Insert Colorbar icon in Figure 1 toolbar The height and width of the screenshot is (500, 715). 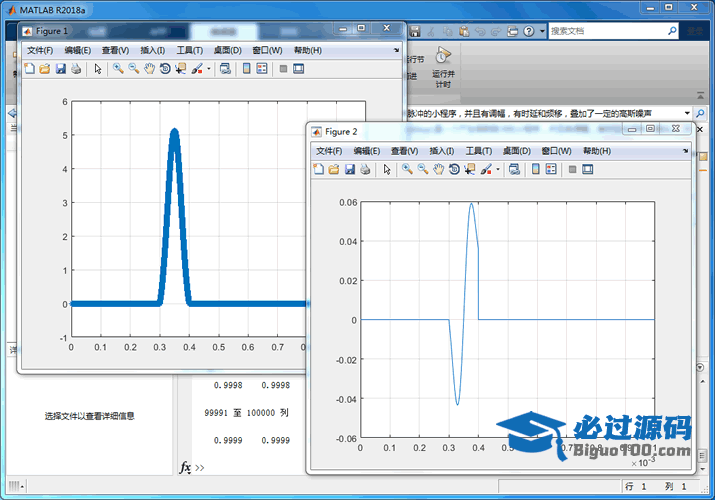click(247, 69)
